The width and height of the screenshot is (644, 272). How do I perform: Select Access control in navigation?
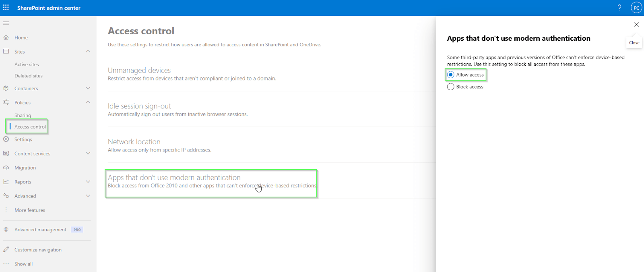point(30,127)
